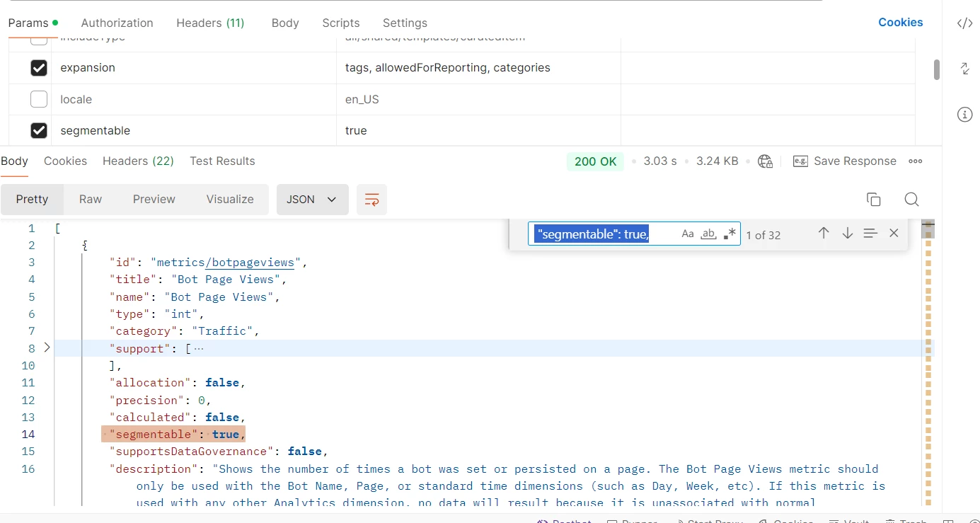The width and height of the screenshot is (980, 523).
Task: Expand the folded "support" array arrow
Action: [47, 347]
